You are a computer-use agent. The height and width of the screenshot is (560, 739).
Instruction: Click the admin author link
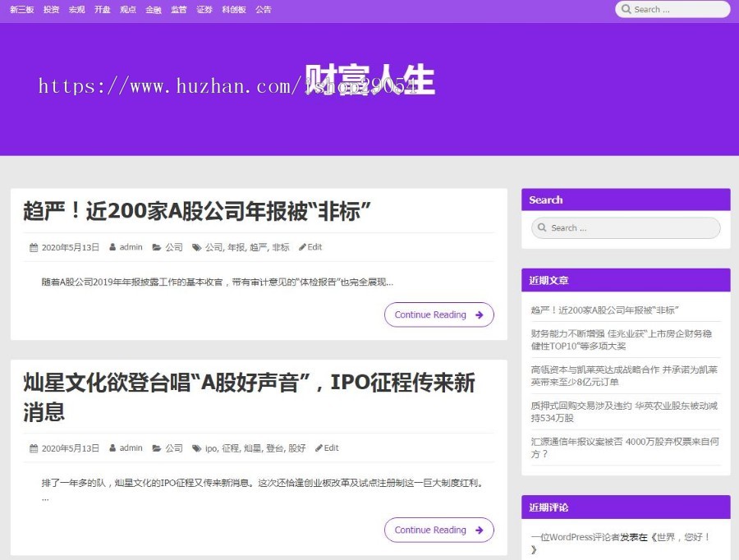131,246
